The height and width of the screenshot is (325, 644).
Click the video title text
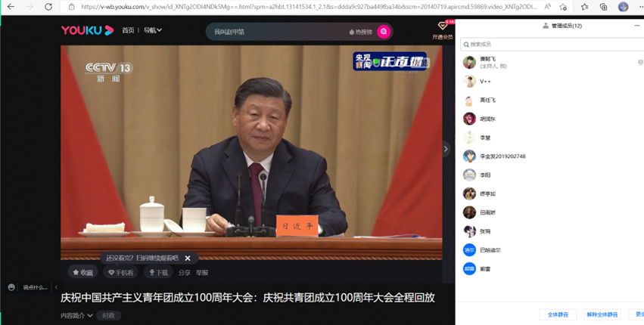pyautogui.click(x=247, y=298)
